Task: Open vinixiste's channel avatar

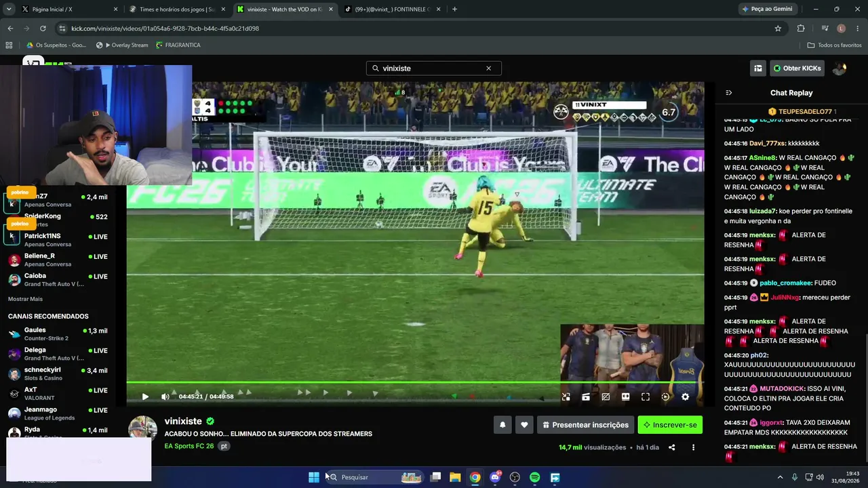Action: (143, 430)
